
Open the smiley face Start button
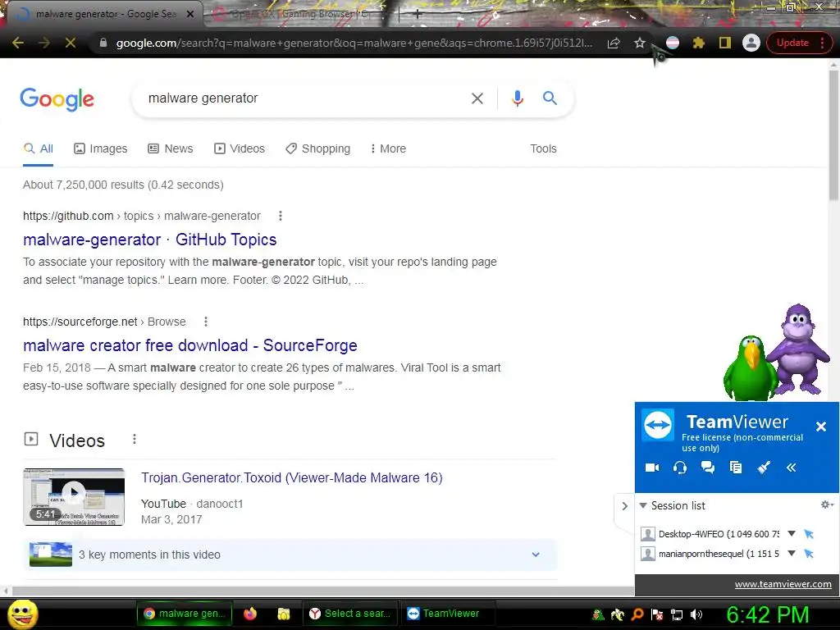point(22,614)
